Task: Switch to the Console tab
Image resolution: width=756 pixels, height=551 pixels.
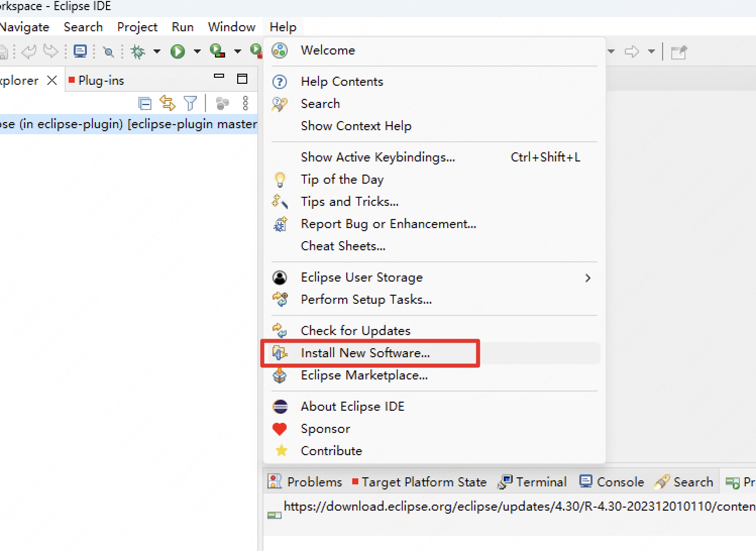Action: click(612, 482)
